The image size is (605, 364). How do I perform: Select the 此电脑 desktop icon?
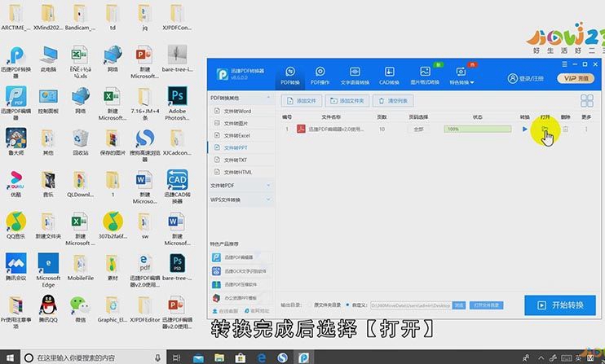[x=48, y=59]
